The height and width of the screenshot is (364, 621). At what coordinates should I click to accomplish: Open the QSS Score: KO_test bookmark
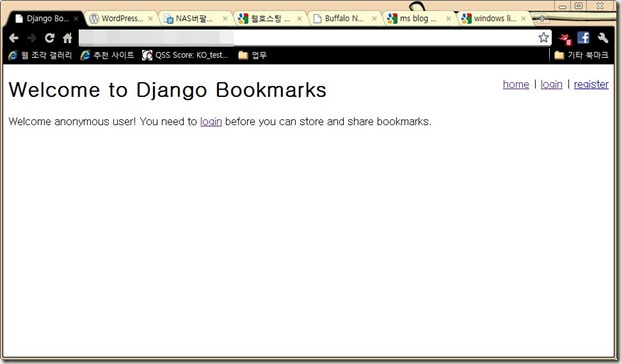tap(185, 55)
